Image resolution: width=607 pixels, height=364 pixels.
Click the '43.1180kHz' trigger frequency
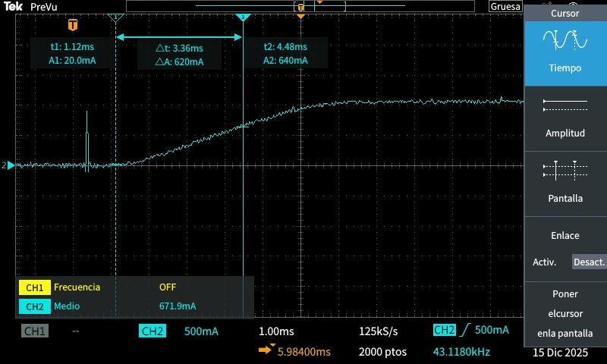[461, 352]
